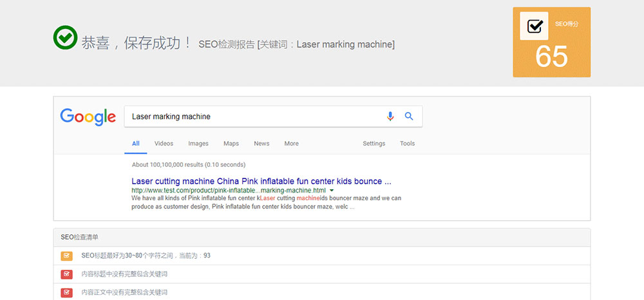Click the SEO score checkbox icon
This screenshot has height=300, width=644.
(534, 26)
